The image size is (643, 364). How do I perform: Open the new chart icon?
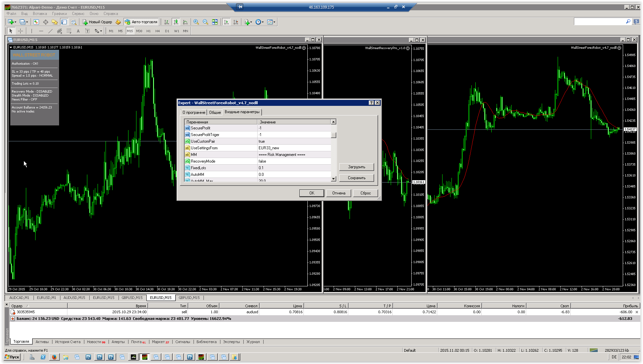tap(11, 22)
